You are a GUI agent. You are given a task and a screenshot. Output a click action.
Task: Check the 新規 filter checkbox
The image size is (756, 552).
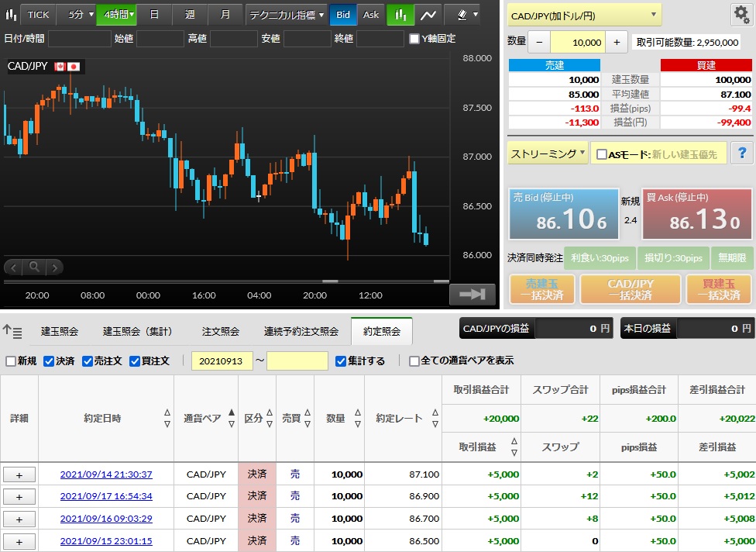11,361
